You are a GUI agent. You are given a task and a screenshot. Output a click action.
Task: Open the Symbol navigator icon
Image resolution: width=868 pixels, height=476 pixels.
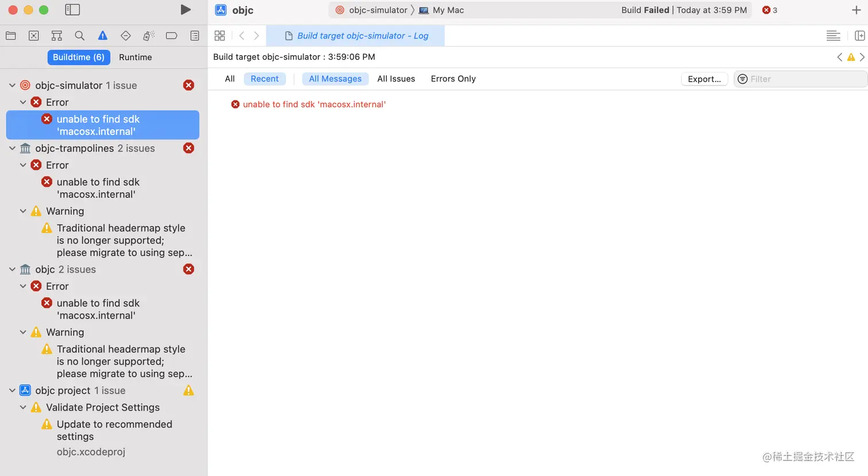(x=56, y=36)
